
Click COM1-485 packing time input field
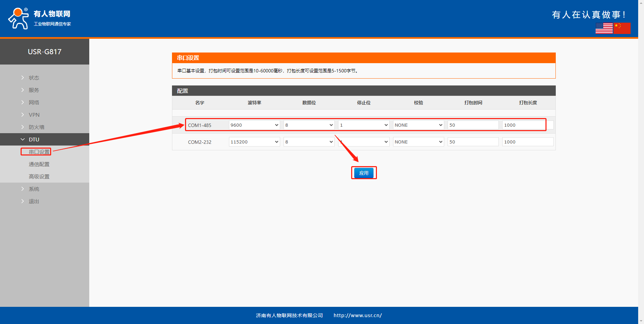(473, 125)
